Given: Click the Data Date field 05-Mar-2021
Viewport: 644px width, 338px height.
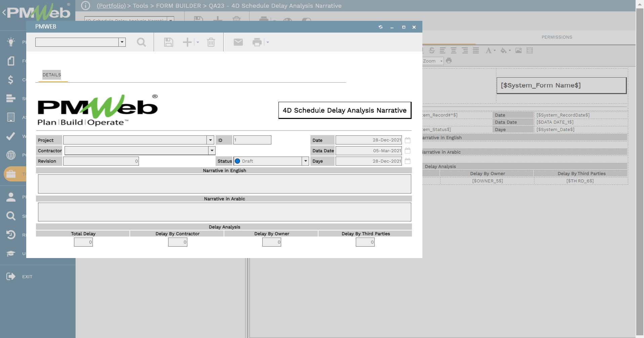Looking at the screenshot, I should pyautogui.click(x=369, y=151).
